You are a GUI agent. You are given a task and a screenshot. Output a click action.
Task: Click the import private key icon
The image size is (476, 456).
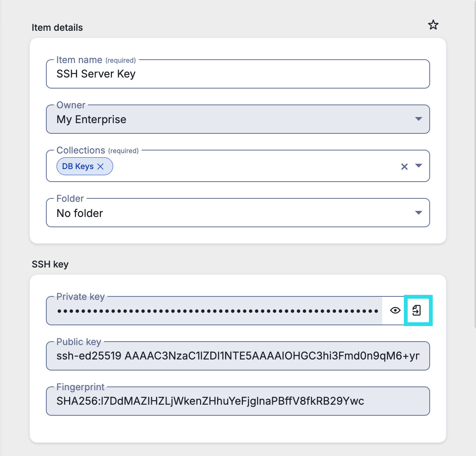point(417,310)
